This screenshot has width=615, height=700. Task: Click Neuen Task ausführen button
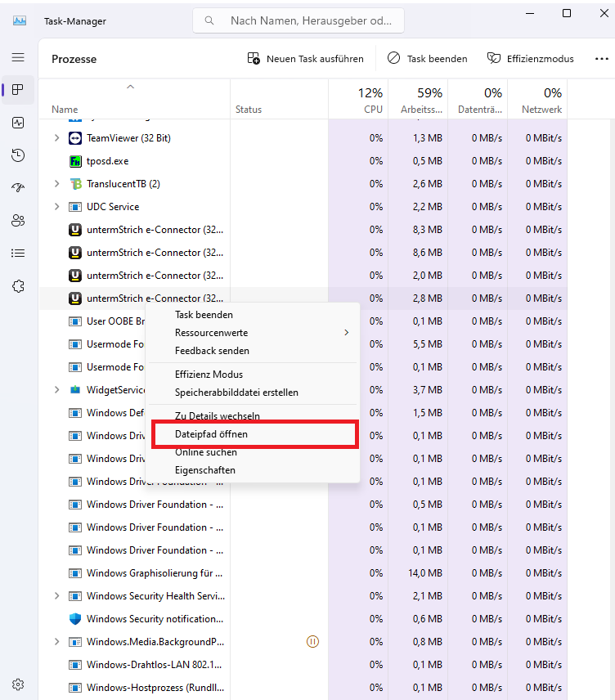306,59
